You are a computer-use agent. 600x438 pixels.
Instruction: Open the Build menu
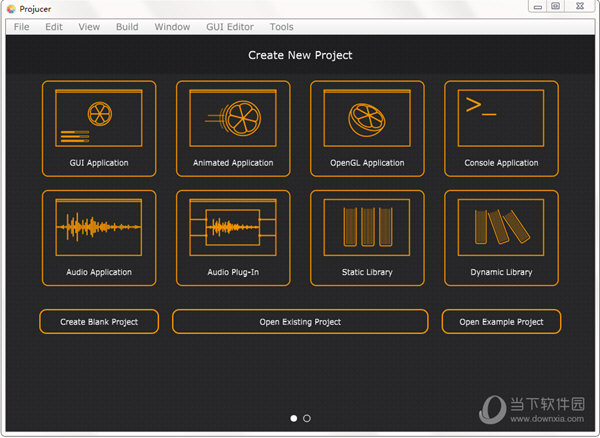coord(127,27)
